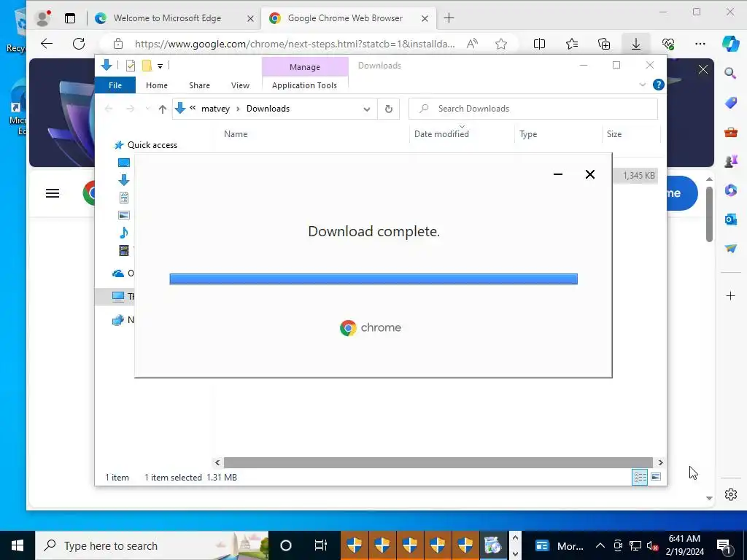Open Explorer File menu
Image resolution: width=747 pixels, height=560 pixels.
115,85
